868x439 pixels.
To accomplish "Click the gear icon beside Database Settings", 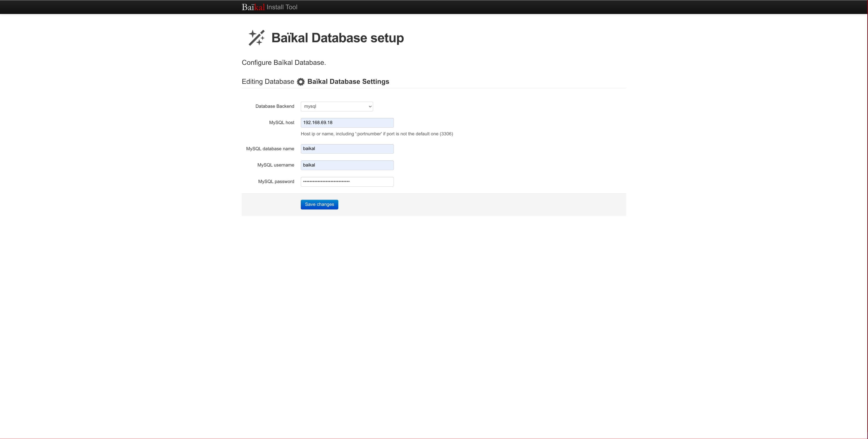I will pyautogui.click(x=301, y=82).
